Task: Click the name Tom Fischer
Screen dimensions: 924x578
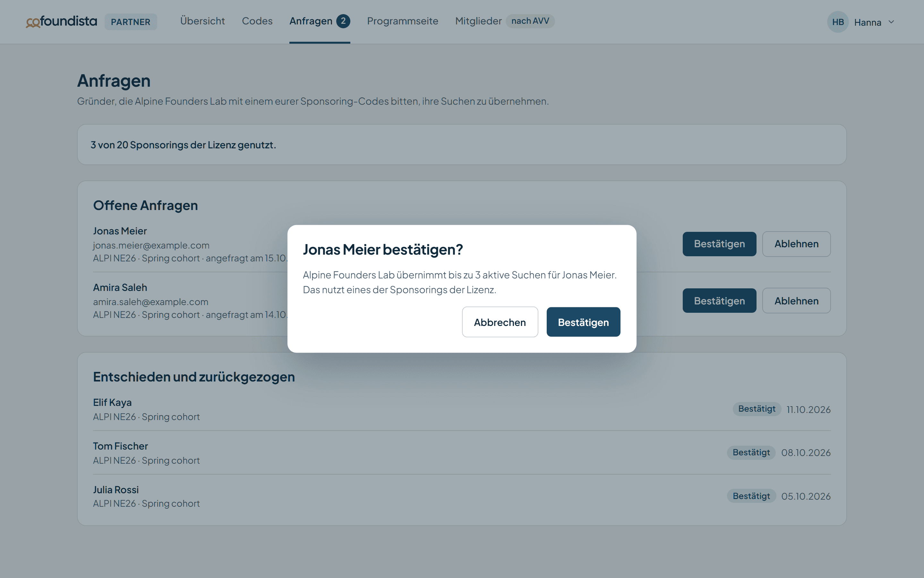Action: (x=120, y=446)
